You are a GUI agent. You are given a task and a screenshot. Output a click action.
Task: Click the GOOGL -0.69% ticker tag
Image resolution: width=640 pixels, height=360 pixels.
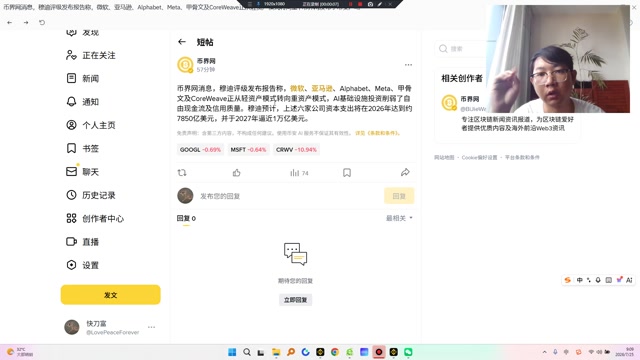pos(200,150)
